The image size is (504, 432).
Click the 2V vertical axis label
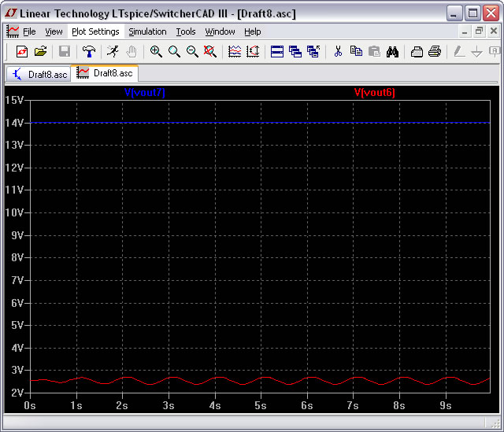point(17,393)
